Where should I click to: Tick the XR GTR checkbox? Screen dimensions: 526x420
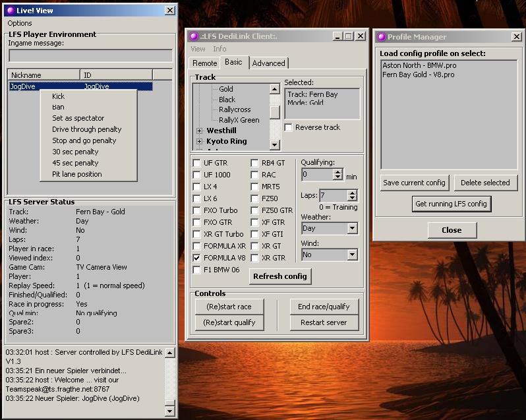click(x=254, y=258)
